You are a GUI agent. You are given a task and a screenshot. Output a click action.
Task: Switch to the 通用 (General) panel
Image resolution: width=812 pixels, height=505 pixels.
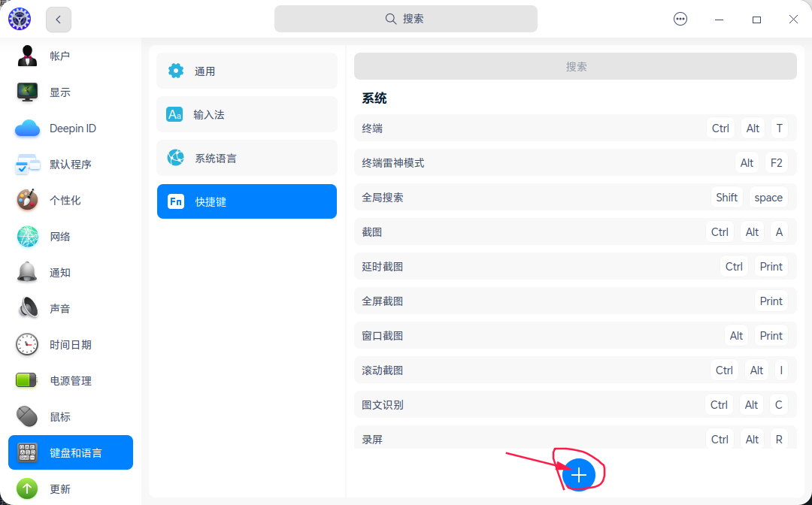point(247,71)
